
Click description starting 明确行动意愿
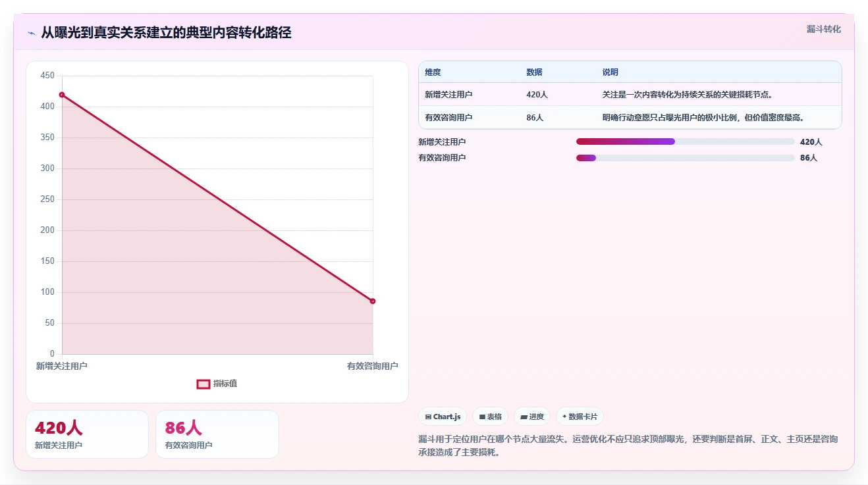[x=703, y=118]
